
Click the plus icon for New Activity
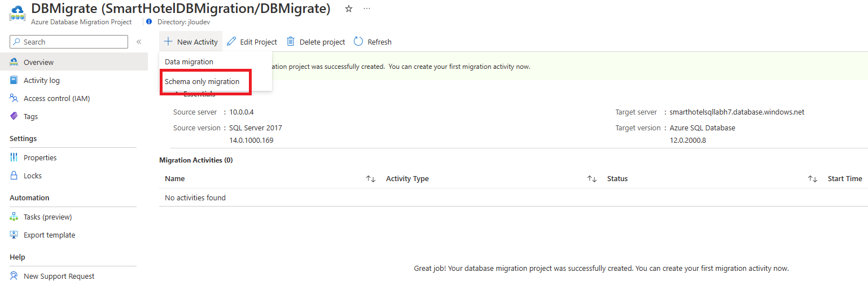point(168,41)
